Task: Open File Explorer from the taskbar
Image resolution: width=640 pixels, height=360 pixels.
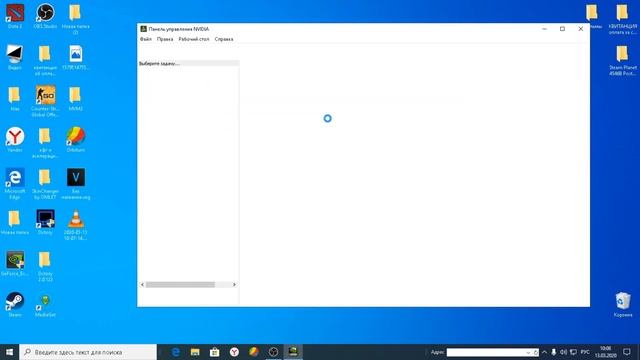Action: point(195,352)
